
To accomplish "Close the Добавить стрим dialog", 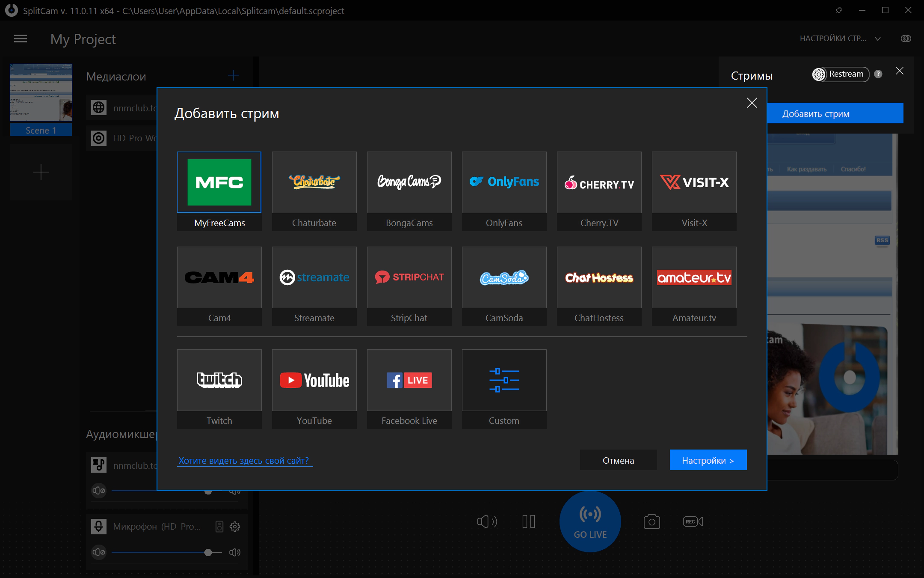I will pos(752,103).
